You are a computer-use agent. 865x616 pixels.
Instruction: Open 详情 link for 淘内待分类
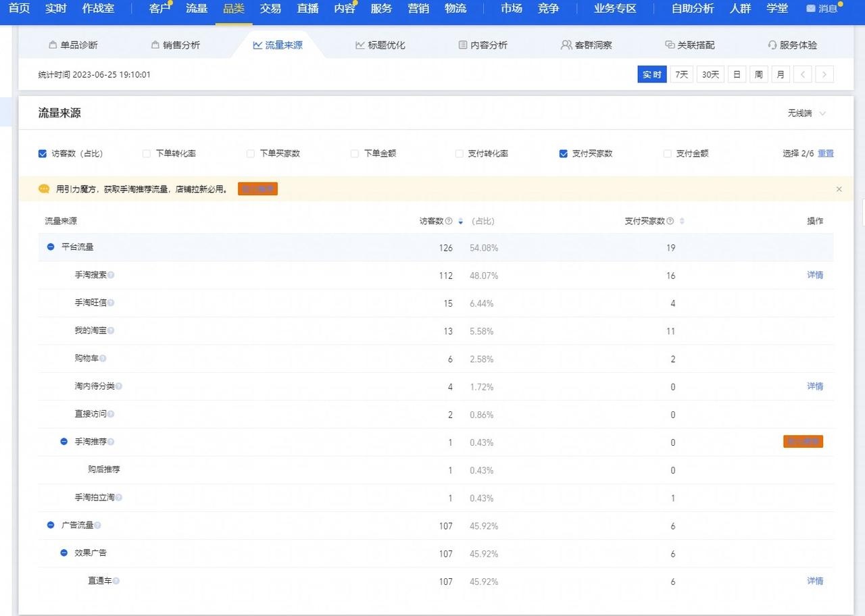point(815,386)
